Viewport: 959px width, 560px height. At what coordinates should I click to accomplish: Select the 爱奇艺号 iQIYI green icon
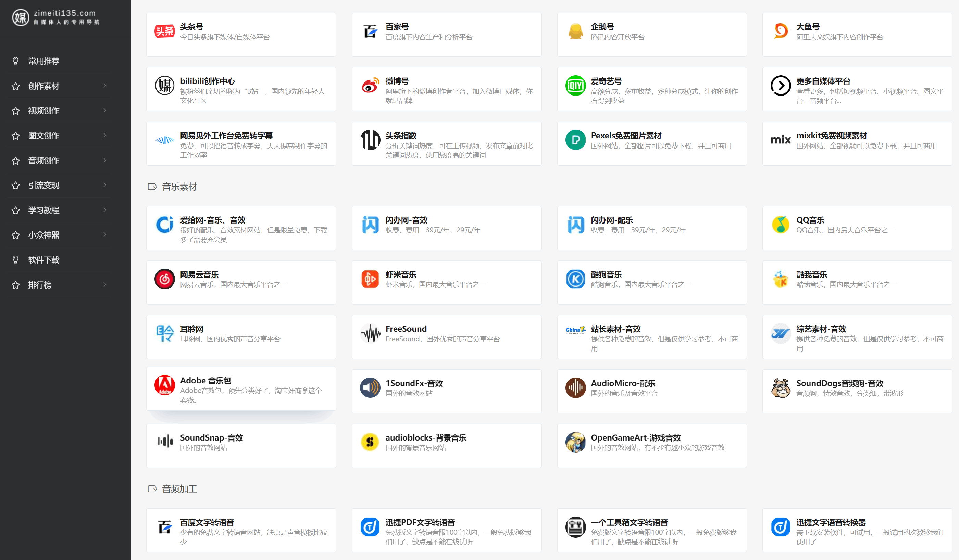pos(576,86)
